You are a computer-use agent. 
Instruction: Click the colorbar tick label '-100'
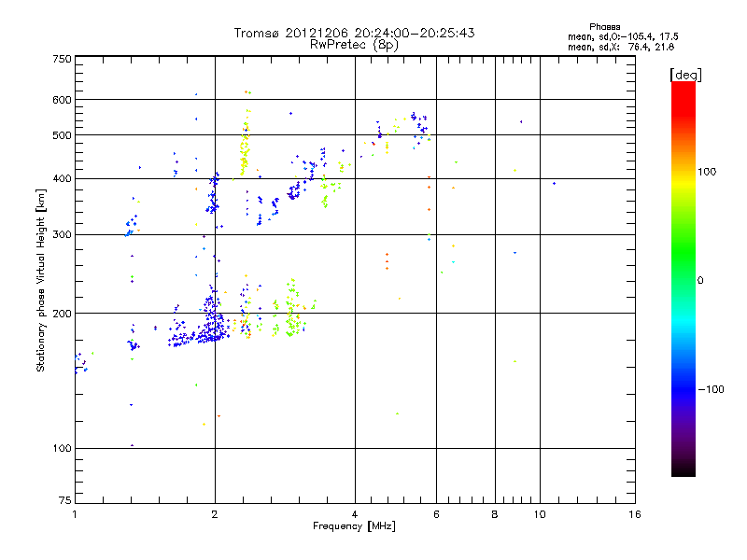click(x=711, y=389)
